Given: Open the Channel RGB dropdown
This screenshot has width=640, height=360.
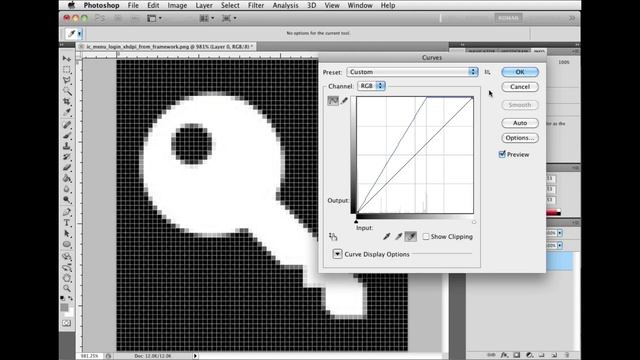Looking at the screenshot, I should tap(371, 86).
